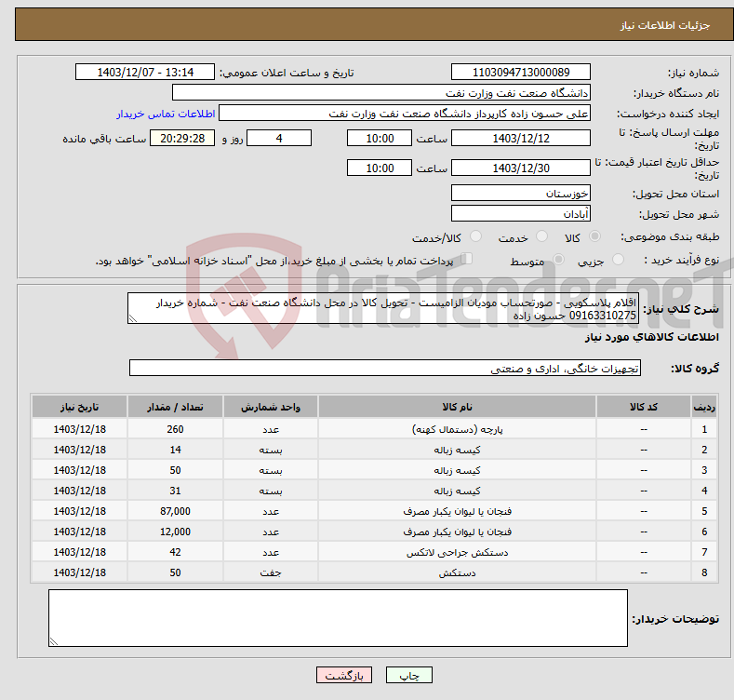Click the city field آبادان
Image resolution: width=734 pixels, height=700 pixels.
[521, 214]
